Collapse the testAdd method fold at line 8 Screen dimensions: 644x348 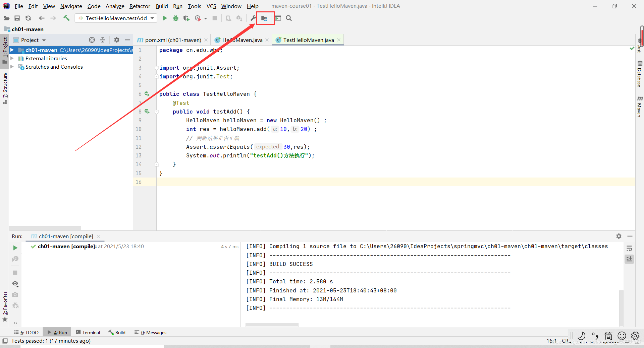click(157, 112)
